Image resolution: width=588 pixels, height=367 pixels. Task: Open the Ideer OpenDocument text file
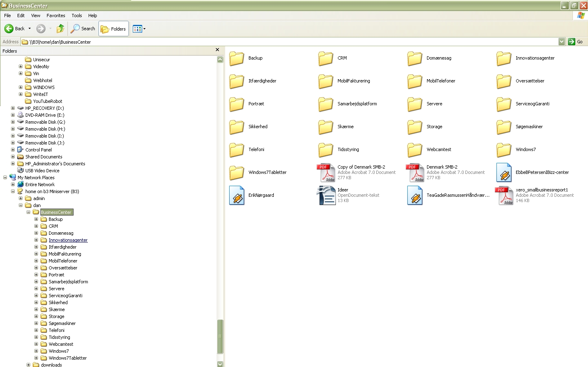[x=326, y=195]
